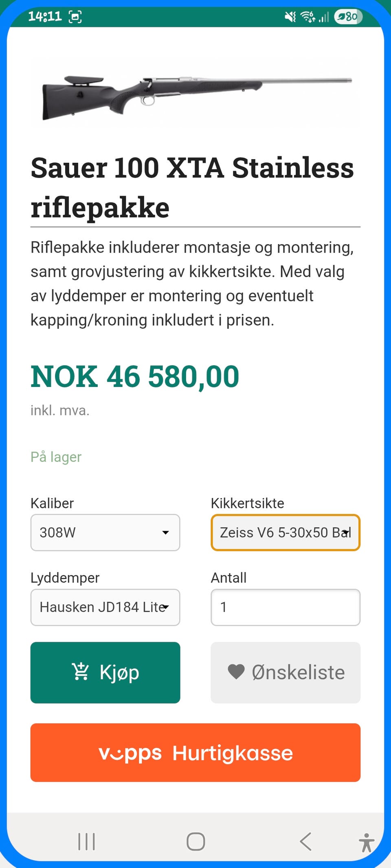
Task: Tap the Android back arrow
Action: pos(305,842)
